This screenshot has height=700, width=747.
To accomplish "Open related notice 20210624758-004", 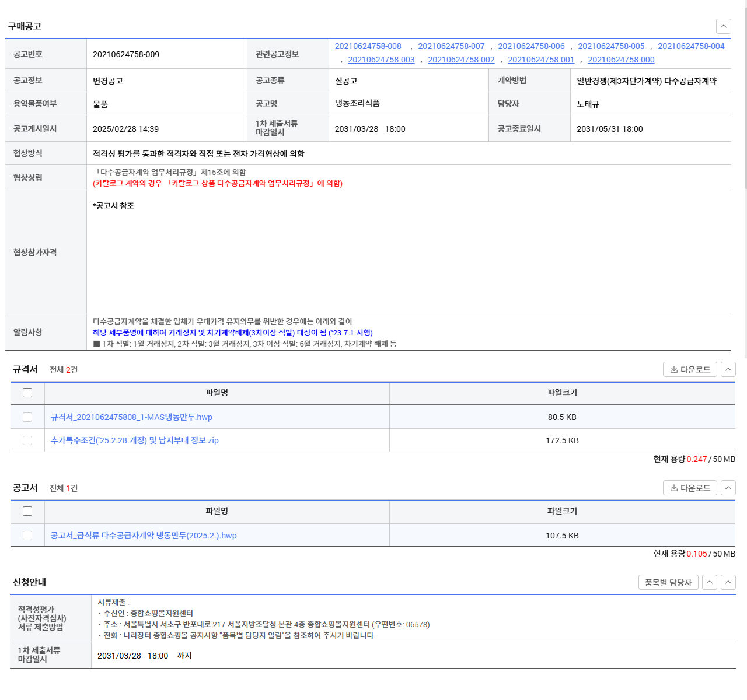I will (690, 46).
